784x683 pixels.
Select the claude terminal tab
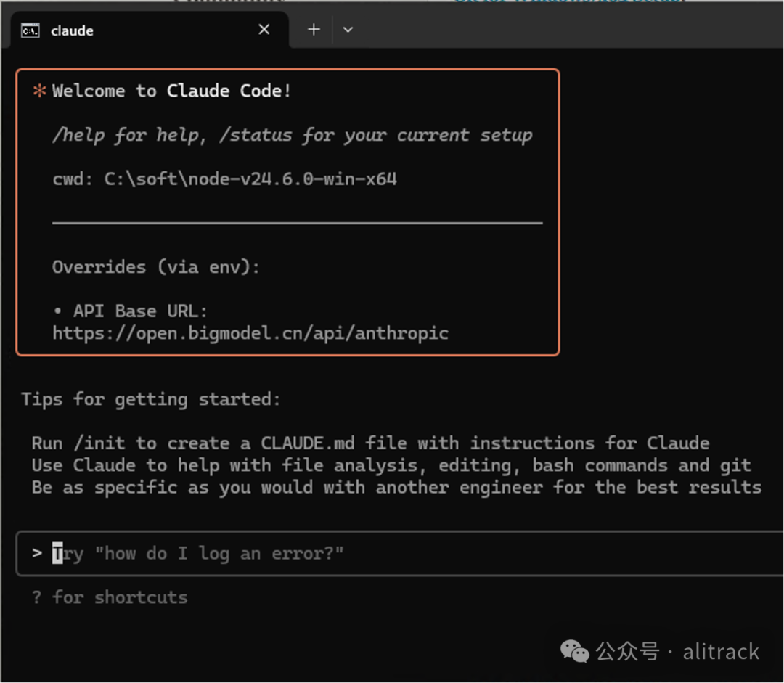[149, 30]
